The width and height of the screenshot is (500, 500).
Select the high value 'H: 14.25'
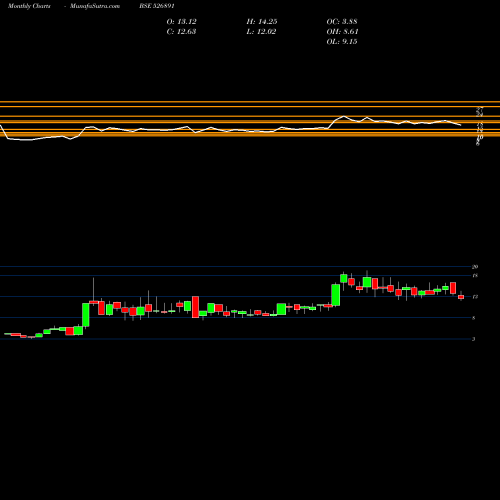tap(262, 22)
